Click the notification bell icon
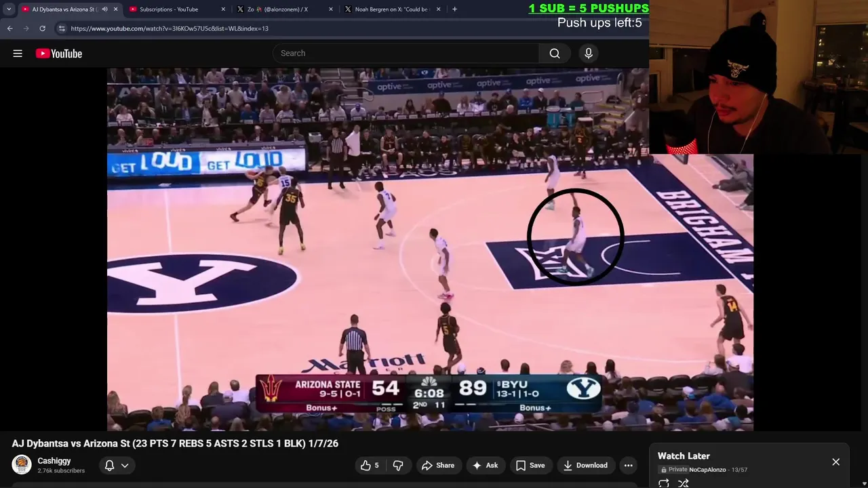Viewport: 868px width, 488px height. (109, 466)
